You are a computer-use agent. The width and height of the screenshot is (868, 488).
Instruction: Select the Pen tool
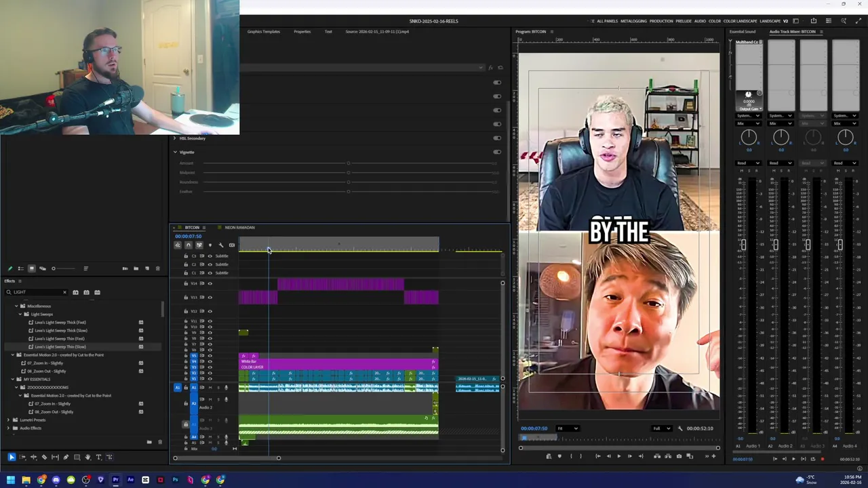tap(66, 457)
